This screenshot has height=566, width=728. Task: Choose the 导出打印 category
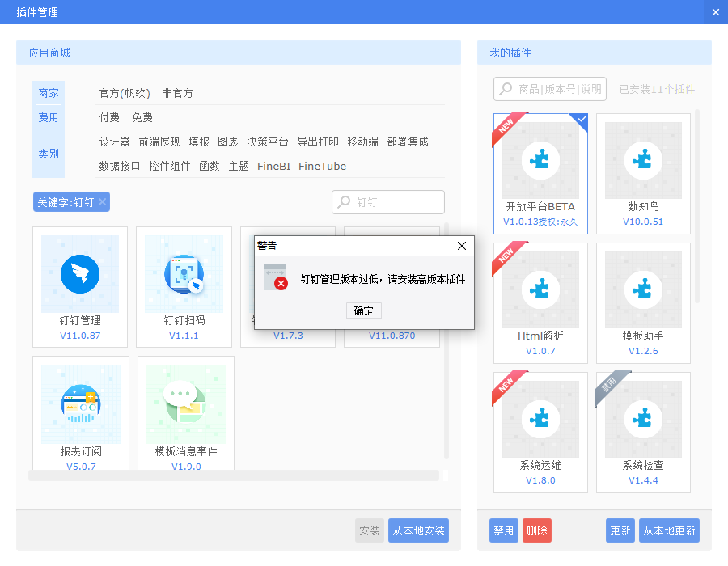318,141
